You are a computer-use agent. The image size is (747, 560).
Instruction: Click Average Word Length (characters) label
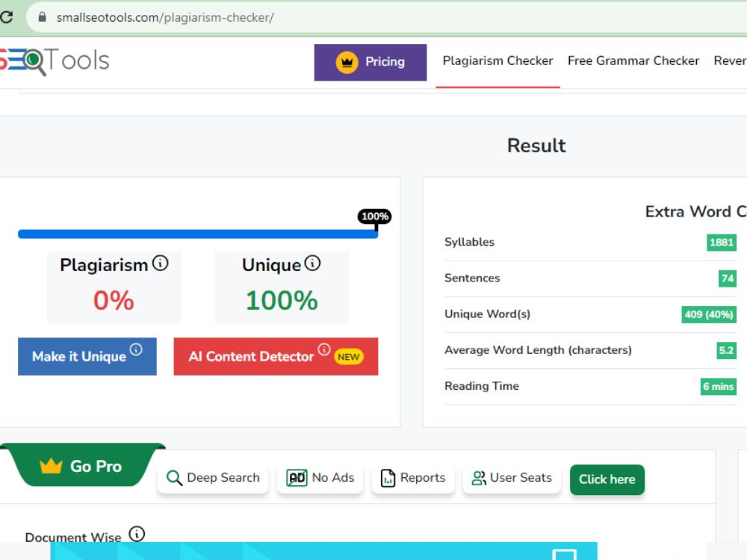point(538,350)
